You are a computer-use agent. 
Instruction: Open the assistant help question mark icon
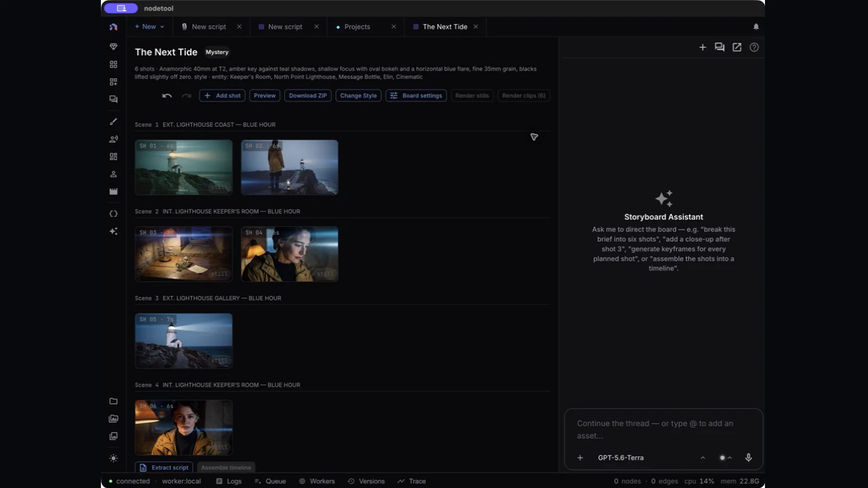tap(754, 47)
